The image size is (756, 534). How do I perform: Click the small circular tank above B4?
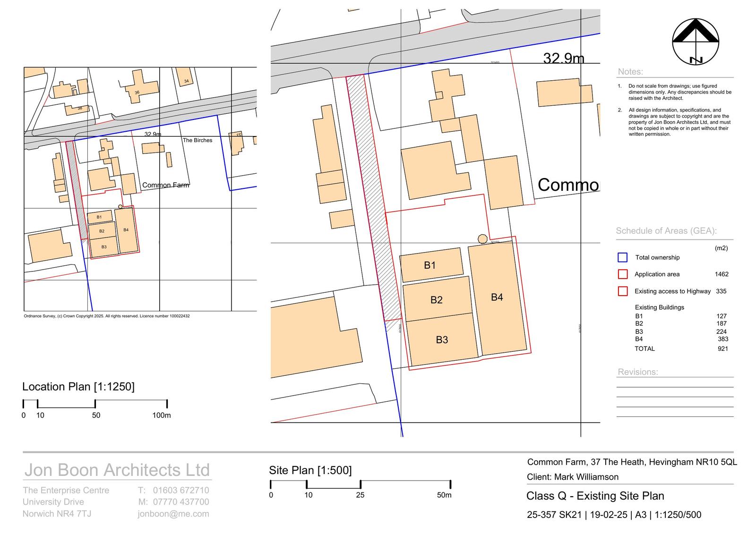(482, 239)
